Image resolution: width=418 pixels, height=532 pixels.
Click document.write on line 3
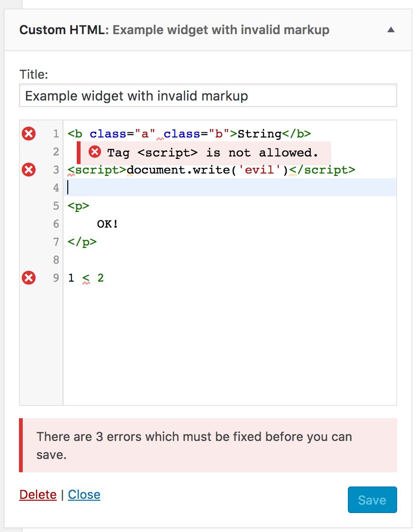click(x=178, y=170)
